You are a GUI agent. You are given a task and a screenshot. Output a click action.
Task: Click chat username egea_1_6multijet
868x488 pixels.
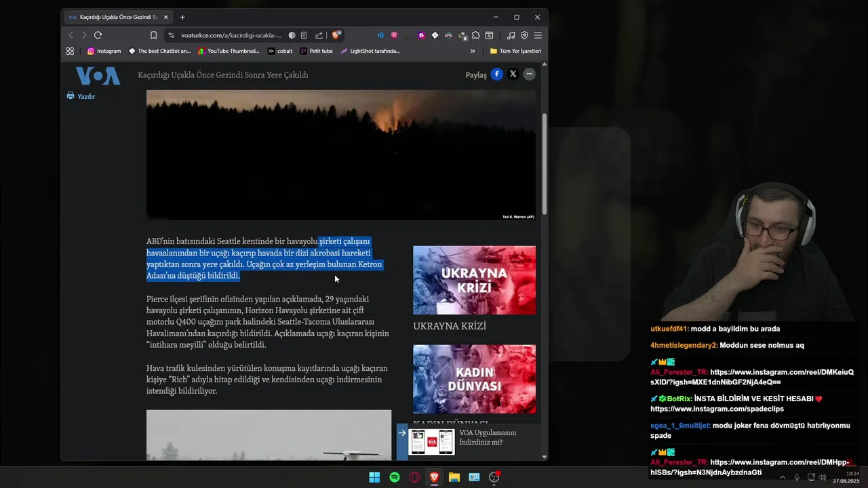(680, 426)
